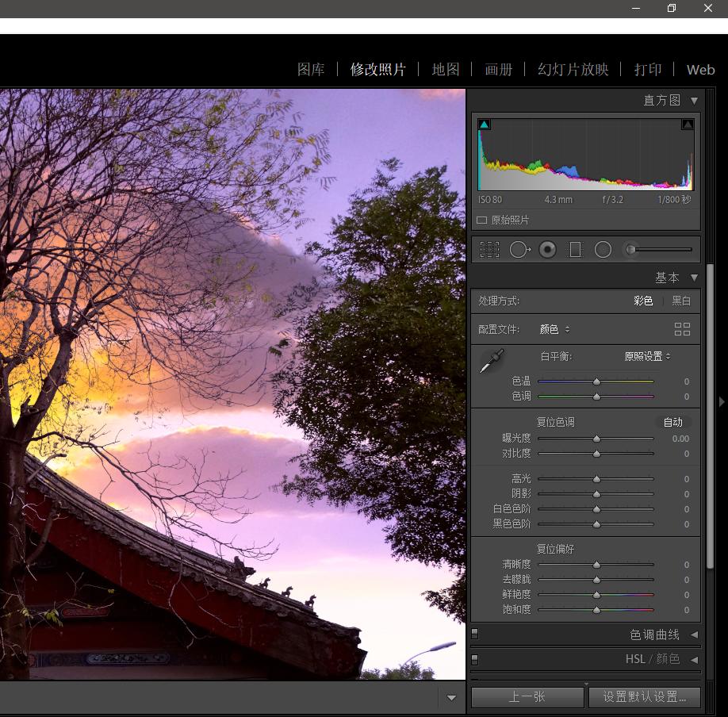This screenshot has height=717, width=728.
Task: Click 自动 to auto-adjust tone
Action: pyautogui.click(x=673, y=422)
